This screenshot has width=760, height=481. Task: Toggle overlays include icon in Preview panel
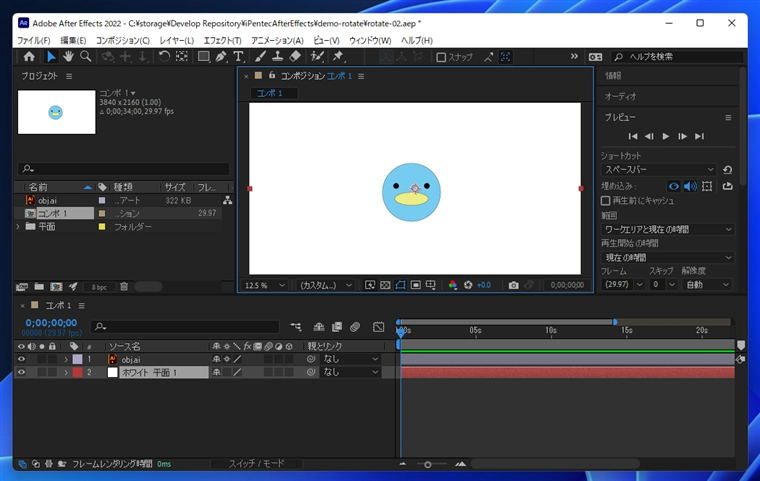pos(707,186)
